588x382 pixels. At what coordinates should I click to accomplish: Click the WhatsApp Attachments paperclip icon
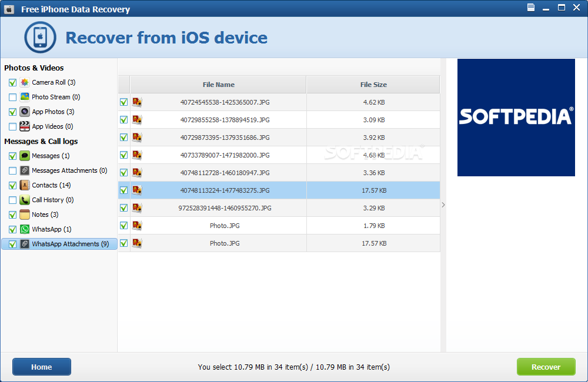click(x=25, y=244)
